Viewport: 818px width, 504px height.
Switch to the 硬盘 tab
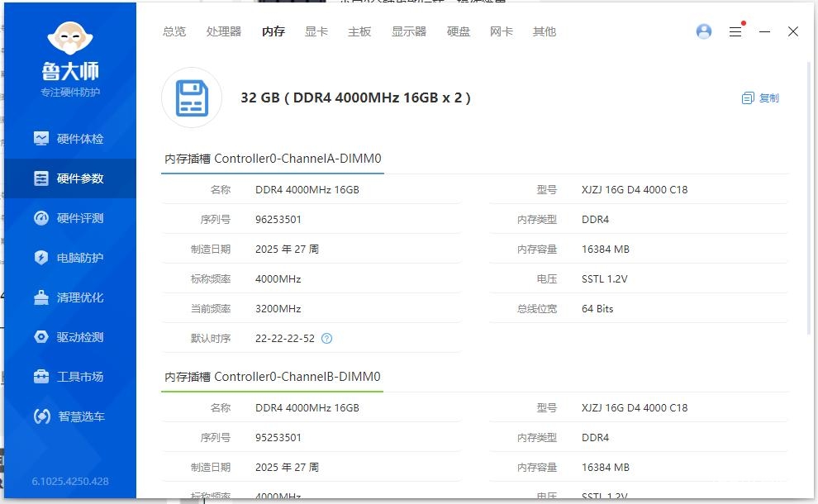coord(459,32)
